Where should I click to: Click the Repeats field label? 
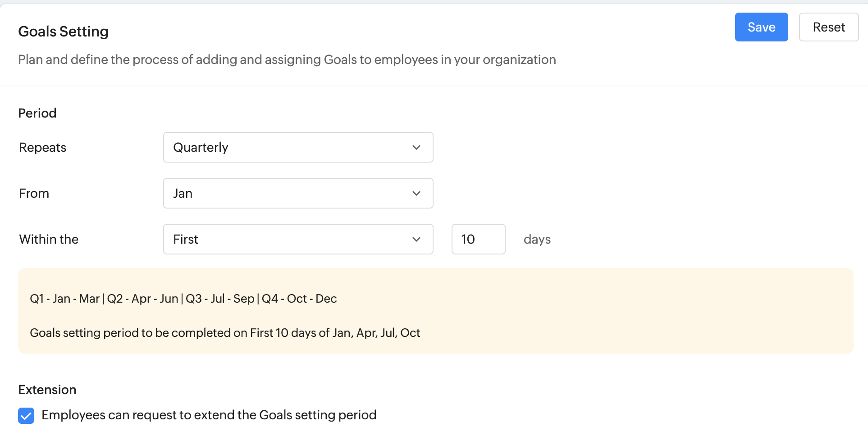point(43,147)
